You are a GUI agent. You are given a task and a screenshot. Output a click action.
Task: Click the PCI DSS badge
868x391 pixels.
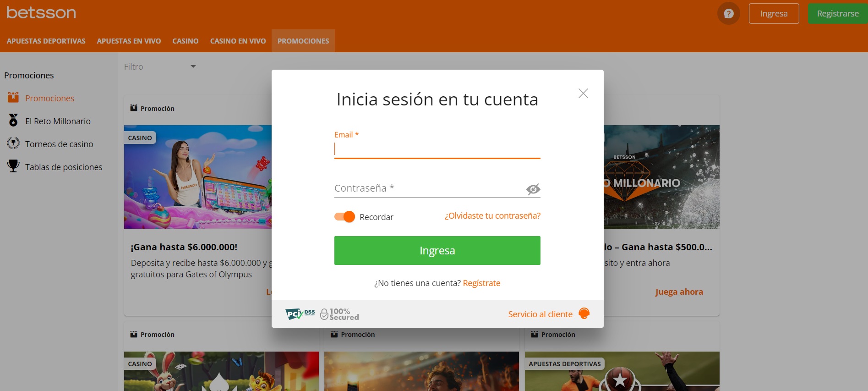point(300,314)
